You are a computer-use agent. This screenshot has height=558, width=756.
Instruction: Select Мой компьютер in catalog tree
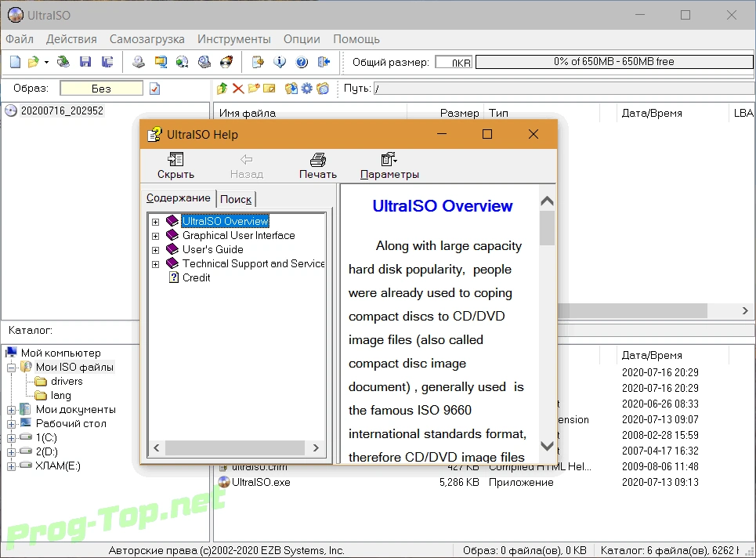coord(61,353)
